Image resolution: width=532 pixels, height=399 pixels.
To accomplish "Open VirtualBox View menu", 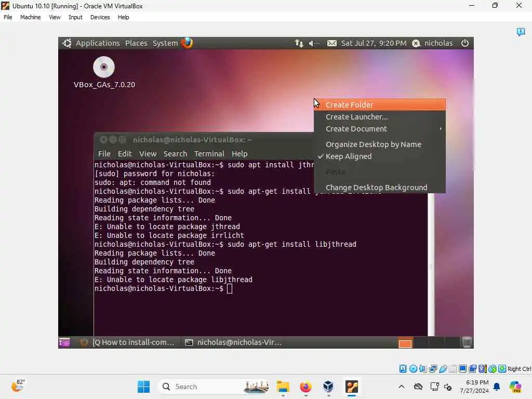I will [55, 17].
